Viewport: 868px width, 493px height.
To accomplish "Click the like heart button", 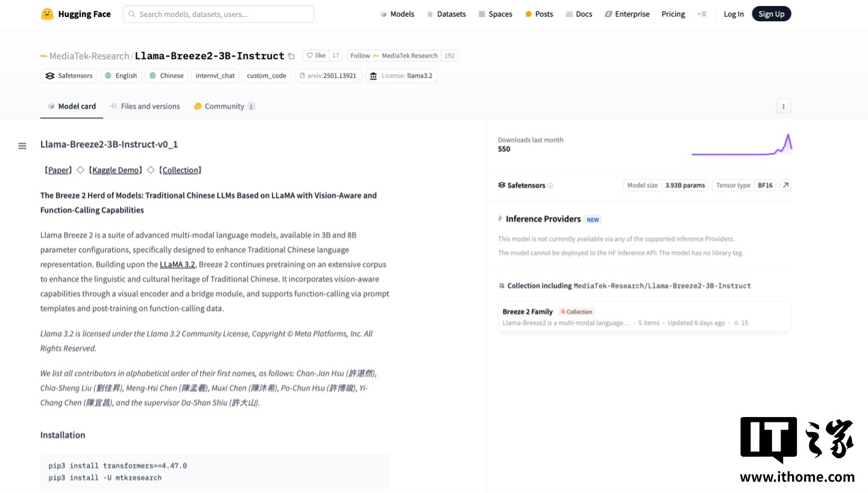I will [x=316, y=55].
